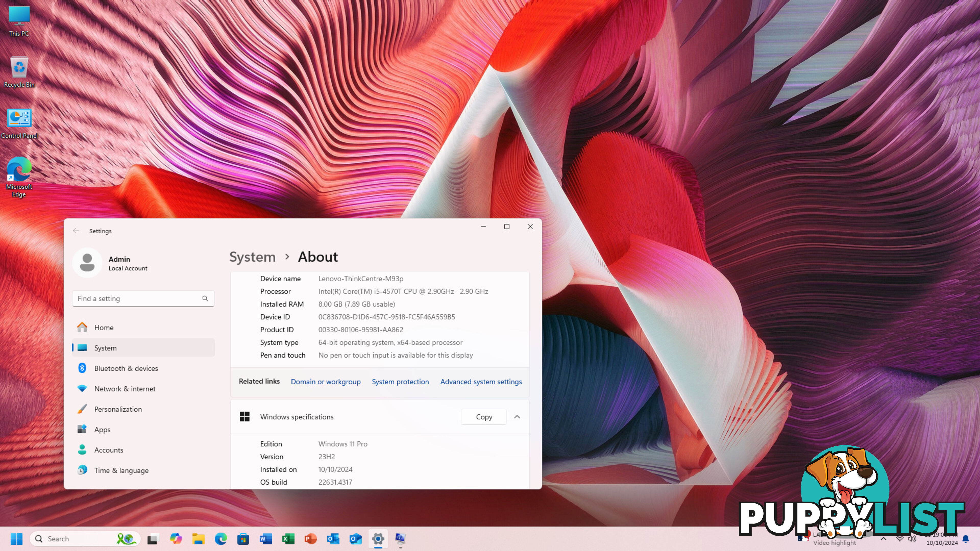Image resolution: width=980 pixels, height=551 pixels.
Task: Open the Wi-Fi network tray icon
Action: pos(900,539)
